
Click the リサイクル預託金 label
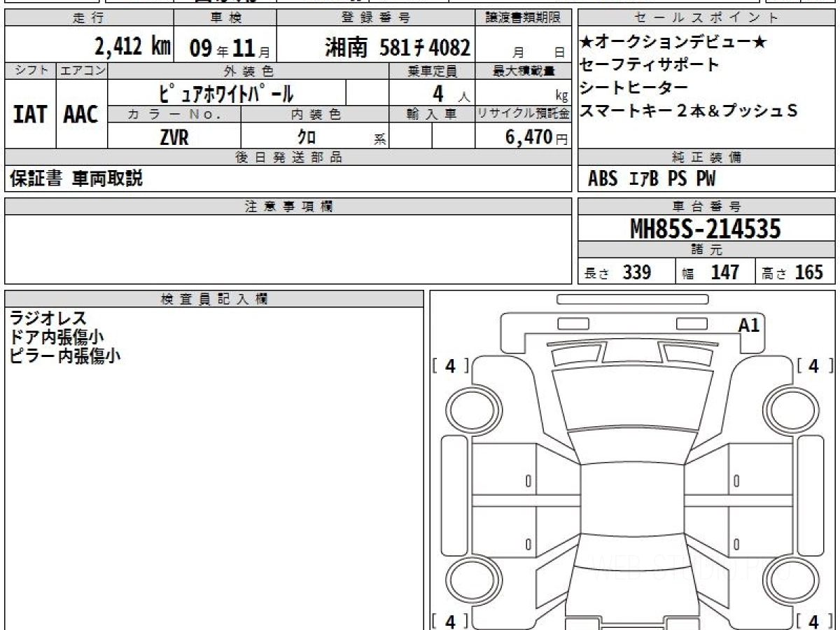point(524,114)
